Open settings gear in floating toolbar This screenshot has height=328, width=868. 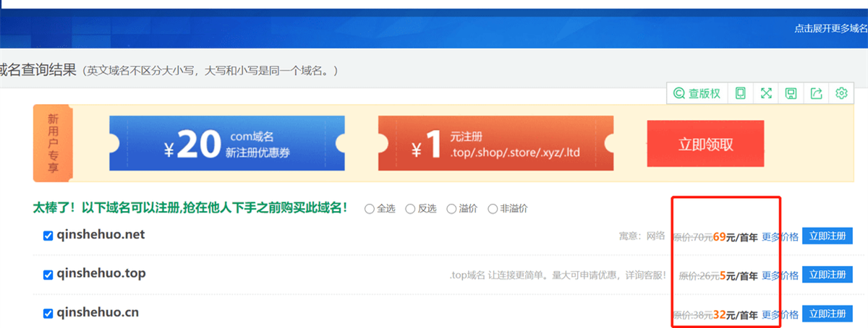click(x=841, y=93)
